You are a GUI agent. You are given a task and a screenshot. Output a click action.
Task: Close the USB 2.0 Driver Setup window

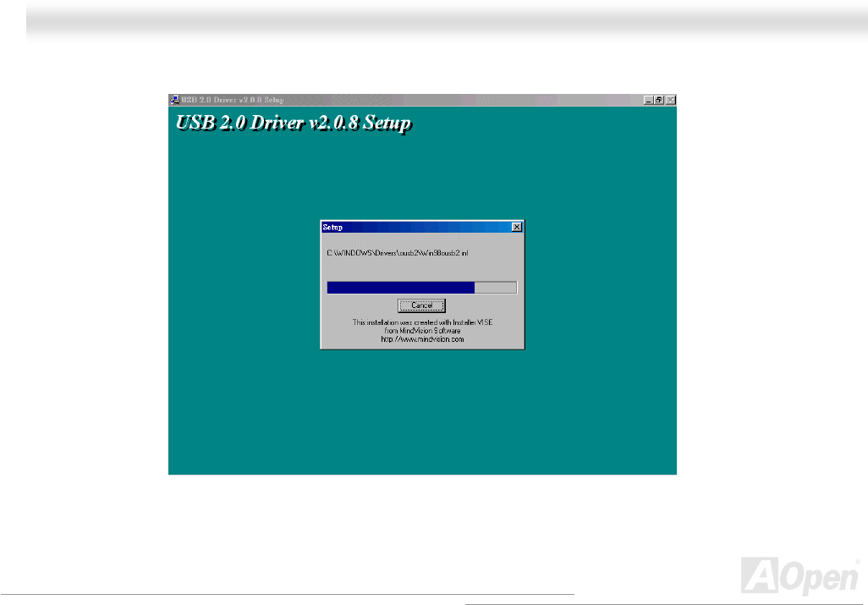(x=670, y=100)
